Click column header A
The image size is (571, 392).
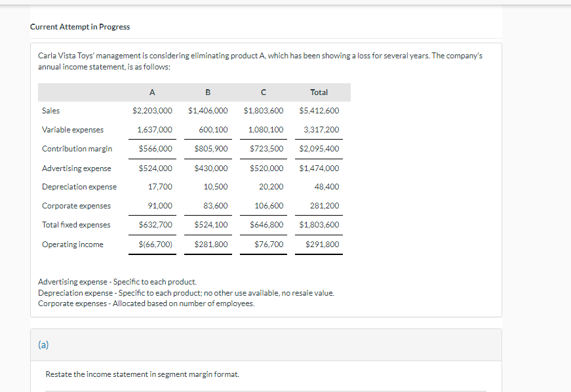pos(152,92)
